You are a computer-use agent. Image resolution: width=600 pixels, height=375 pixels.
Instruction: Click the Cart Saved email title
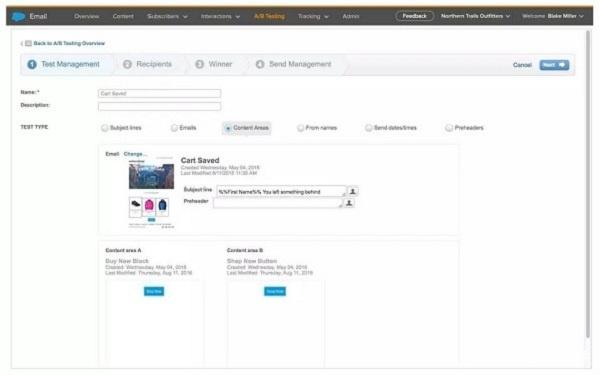point(200,160)
